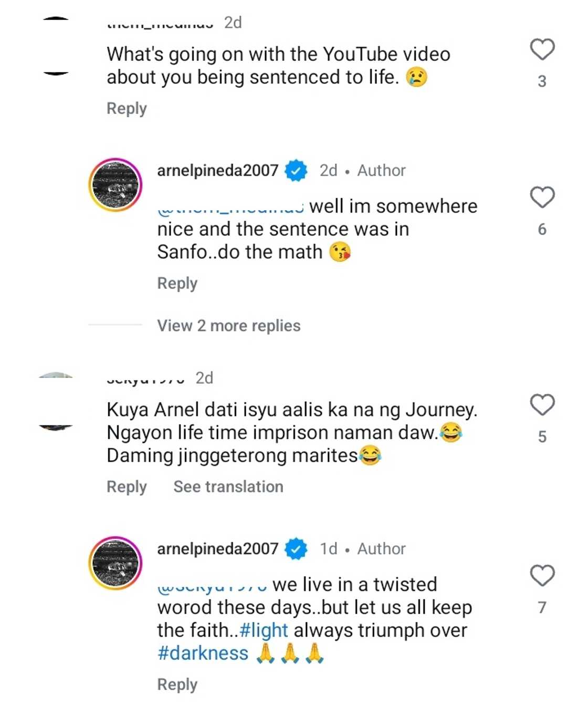588x706 pixels.
Task: Like the "twisted worod" author reply
Action: [x=542, y=576]
